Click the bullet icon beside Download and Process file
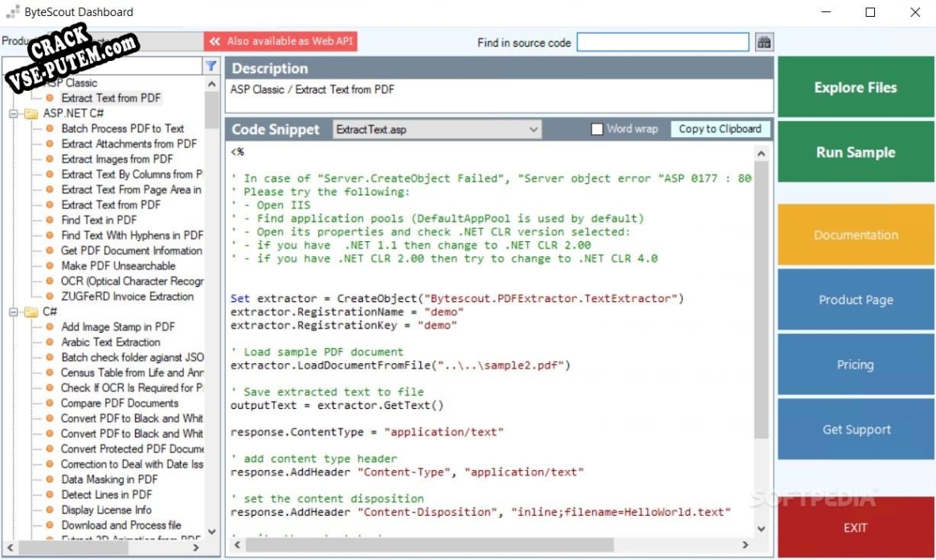 [50, 525]
